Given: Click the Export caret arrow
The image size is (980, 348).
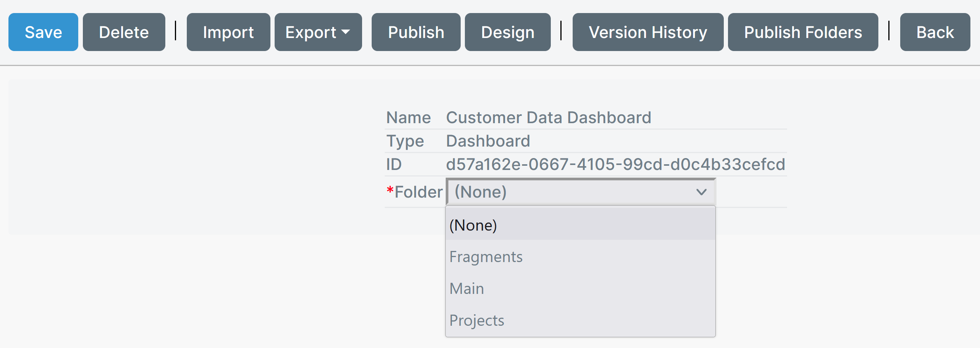Looking at the screenshot, I should pos(346,32).
